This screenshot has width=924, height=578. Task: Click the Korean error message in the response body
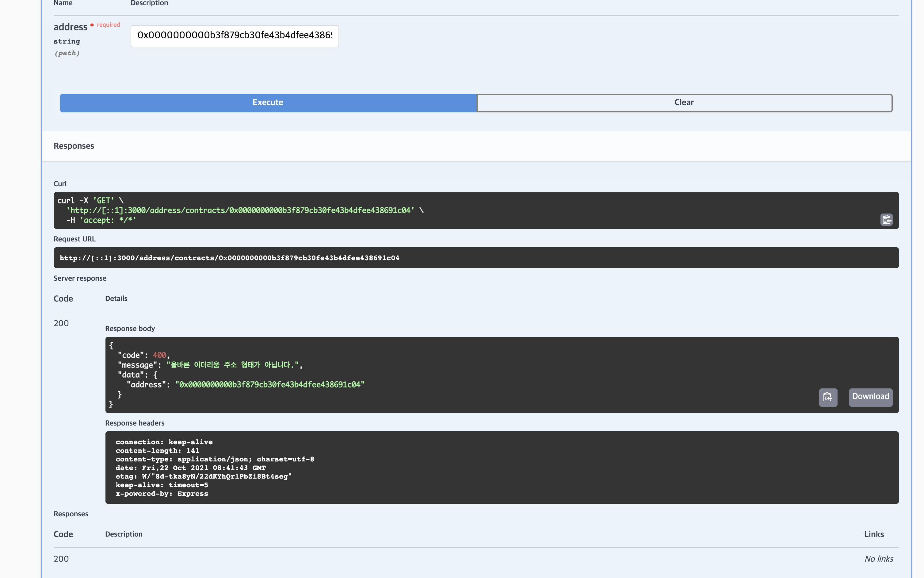(x=233, y=365)
